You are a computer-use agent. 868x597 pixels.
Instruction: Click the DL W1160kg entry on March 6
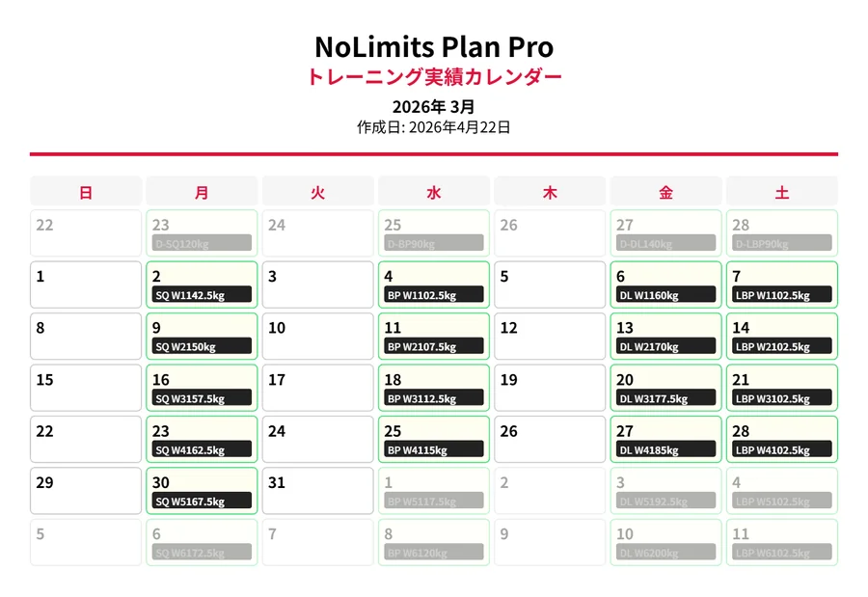point(665,294)
